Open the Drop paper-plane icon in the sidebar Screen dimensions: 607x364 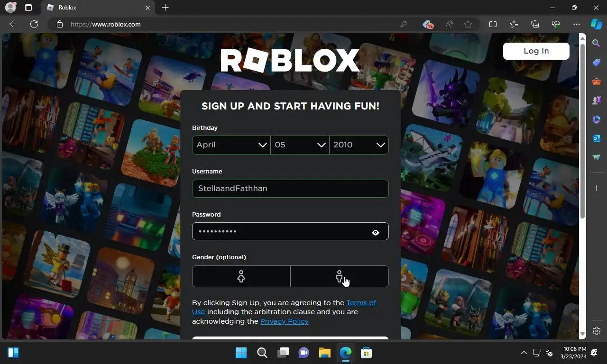pyautogui.click(x=597, y=157)
